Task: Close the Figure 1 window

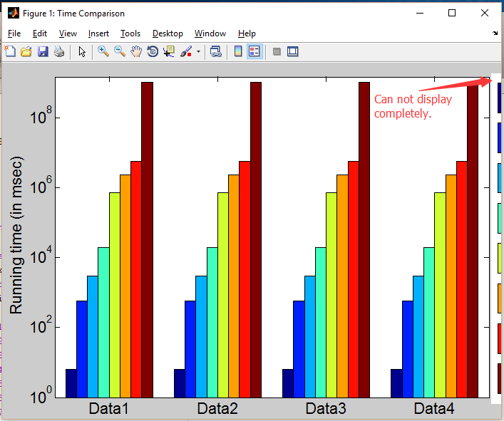Action: (x=485, y=13)
